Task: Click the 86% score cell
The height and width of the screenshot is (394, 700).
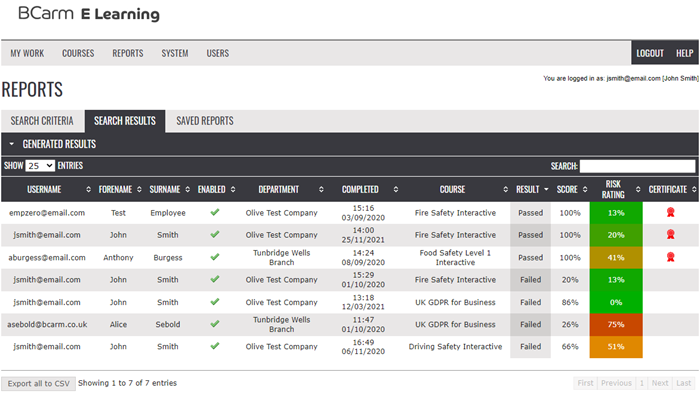Action: 570,302
